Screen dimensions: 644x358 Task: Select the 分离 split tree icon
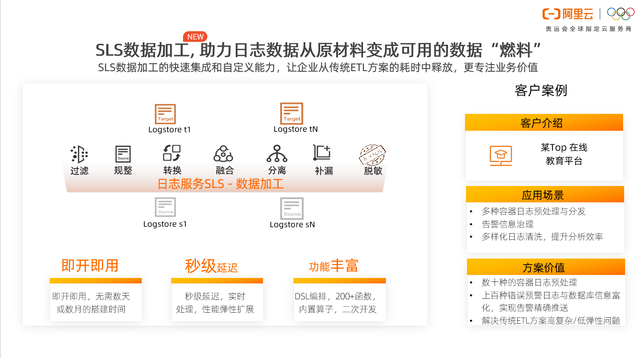point(277,154)
